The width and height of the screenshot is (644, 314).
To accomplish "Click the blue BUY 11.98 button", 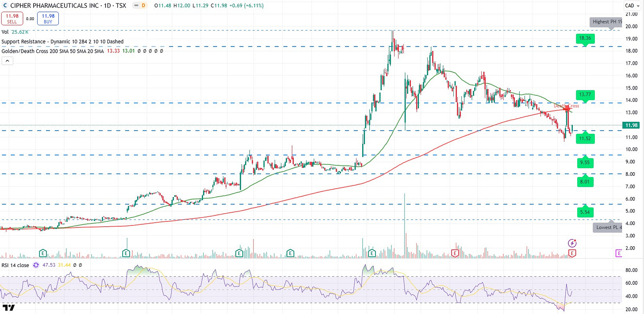I will click(x=47, y=19).
